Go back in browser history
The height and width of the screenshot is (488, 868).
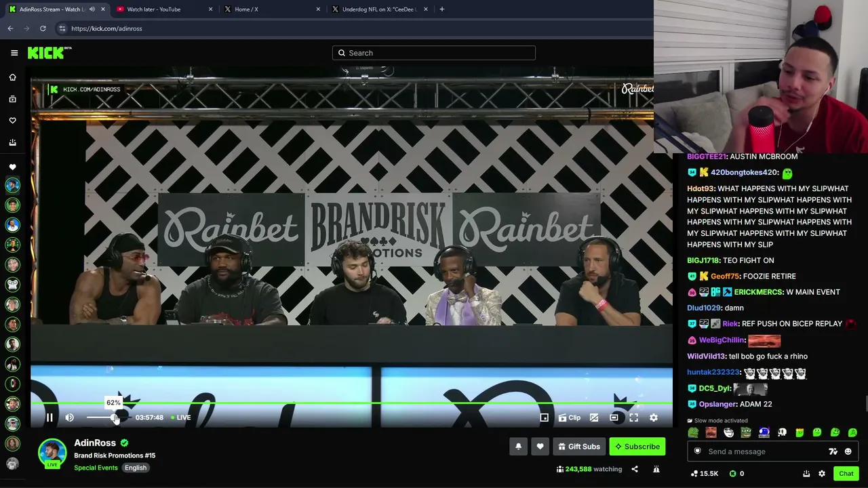[x=10, y=28]
